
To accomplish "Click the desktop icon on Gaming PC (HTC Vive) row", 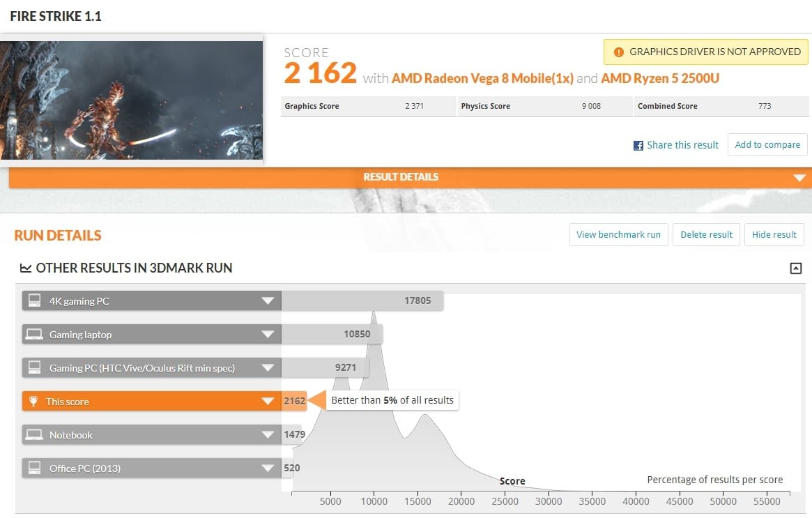I will tap(34, 367).
